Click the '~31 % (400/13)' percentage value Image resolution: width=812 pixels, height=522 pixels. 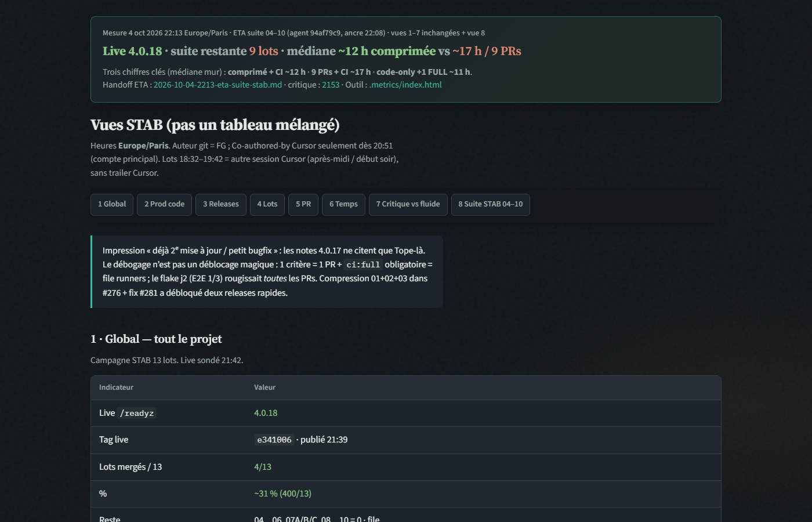click(282, 494)
